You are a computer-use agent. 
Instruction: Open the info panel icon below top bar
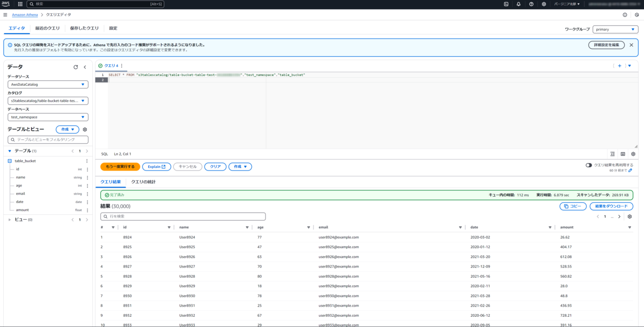click(x=625, y=15)
